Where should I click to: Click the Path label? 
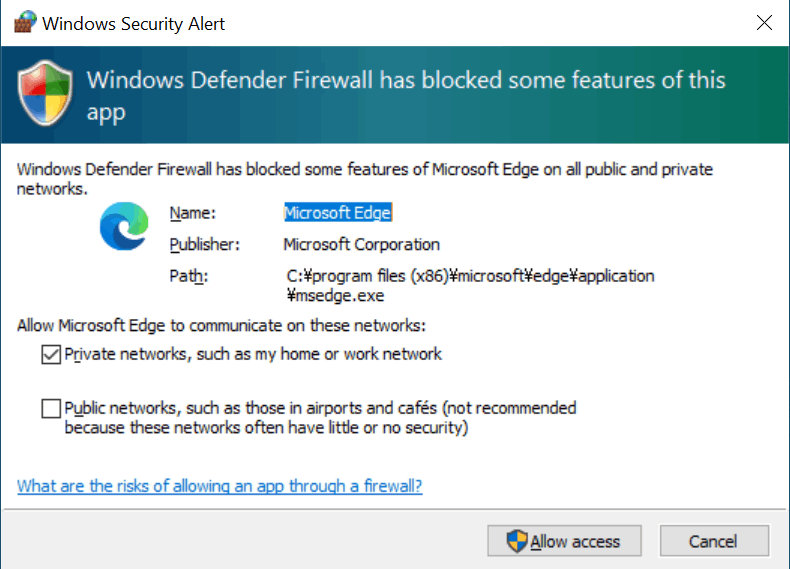tap(188, 276)
